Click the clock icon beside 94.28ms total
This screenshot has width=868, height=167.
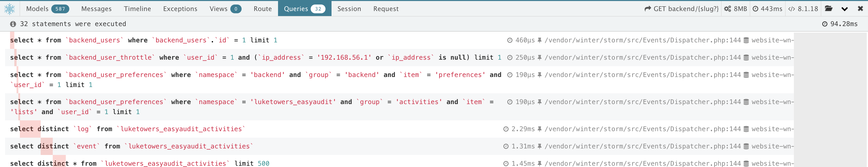(x=825, y=24)
